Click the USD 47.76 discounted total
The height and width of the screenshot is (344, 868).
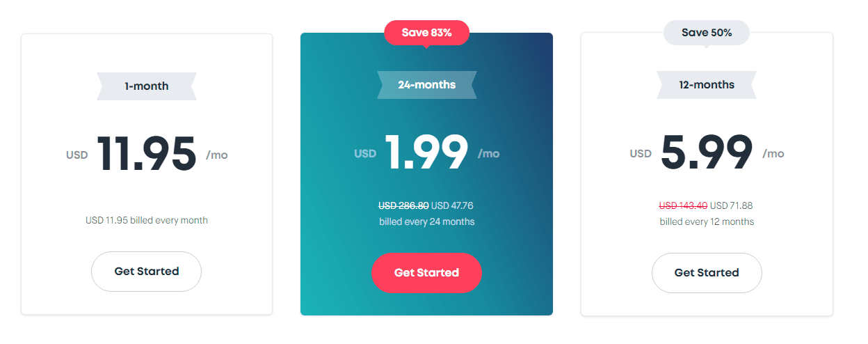[x=452, y=205]
